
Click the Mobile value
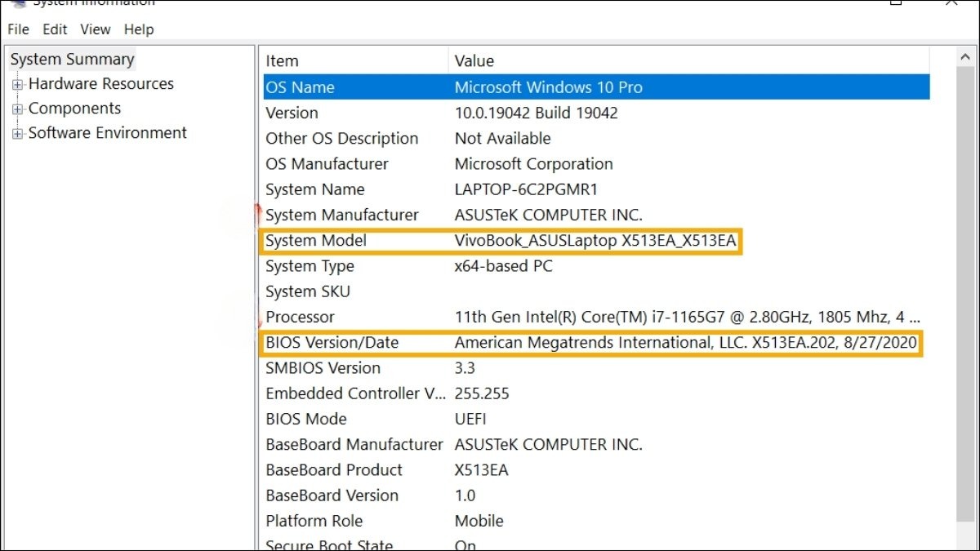click(x=479, y=521)
